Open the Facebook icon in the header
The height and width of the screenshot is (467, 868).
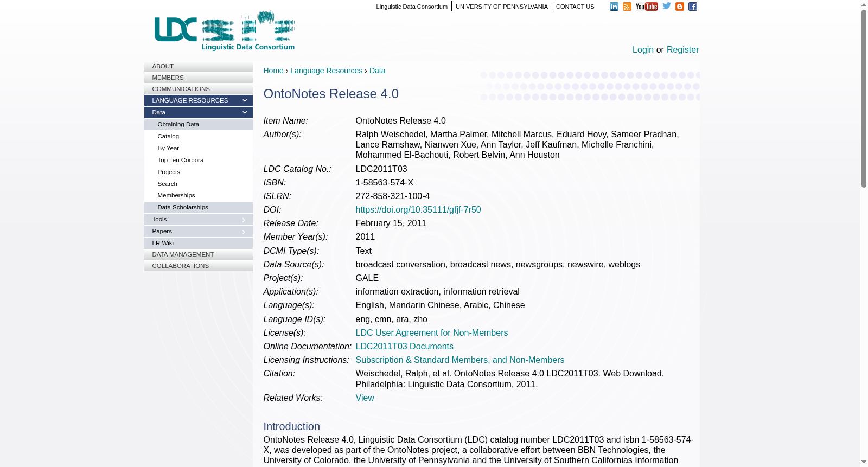[693, 7]
